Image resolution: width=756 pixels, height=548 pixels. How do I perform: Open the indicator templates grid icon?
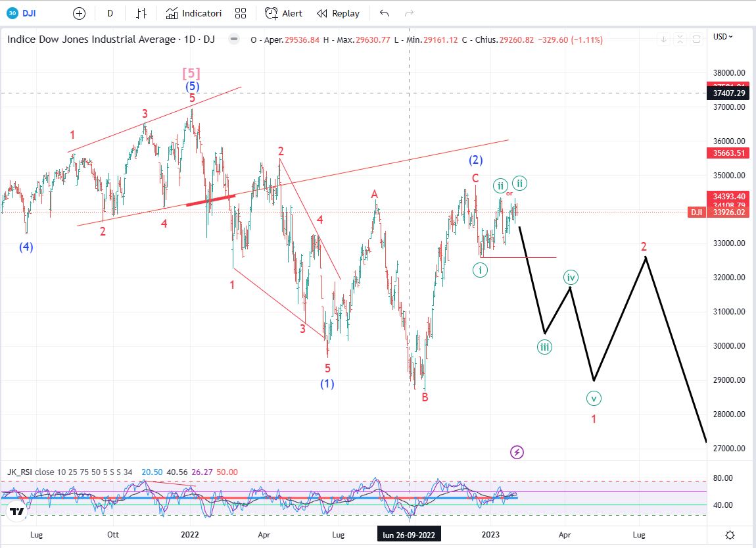(x=241, y=14)
